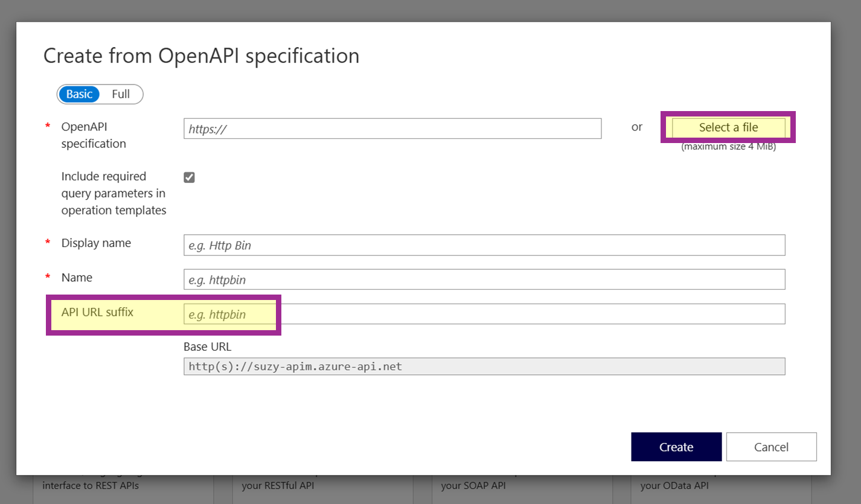Click the Select a file button

tap(728, 127)
